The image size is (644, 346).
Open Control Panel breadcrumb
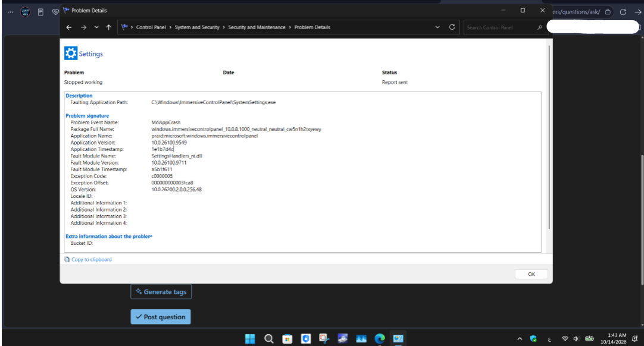pyautogui.click(x=151, y=27)
